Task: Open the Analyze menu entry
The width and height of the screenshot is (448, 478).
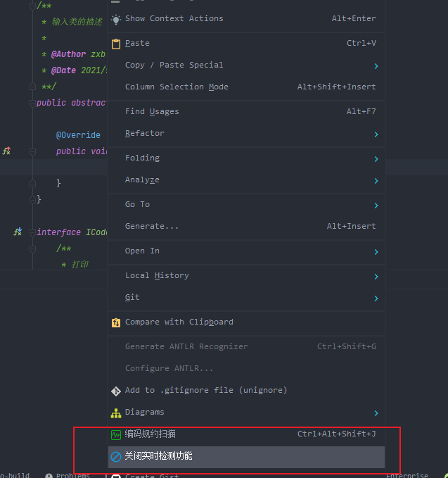Action: pyautogui.click(x=246, y=180)
